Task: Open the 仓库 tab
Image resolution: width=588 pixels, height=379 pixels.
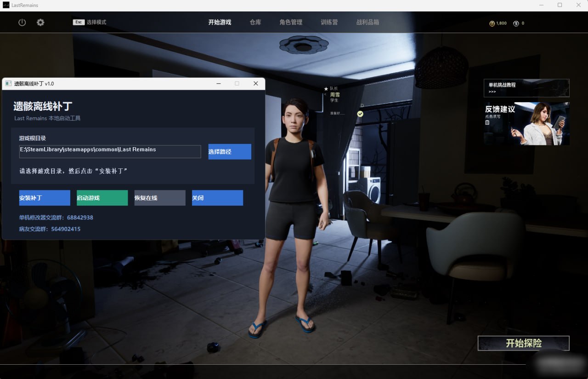Action: [x=255, y=22]
